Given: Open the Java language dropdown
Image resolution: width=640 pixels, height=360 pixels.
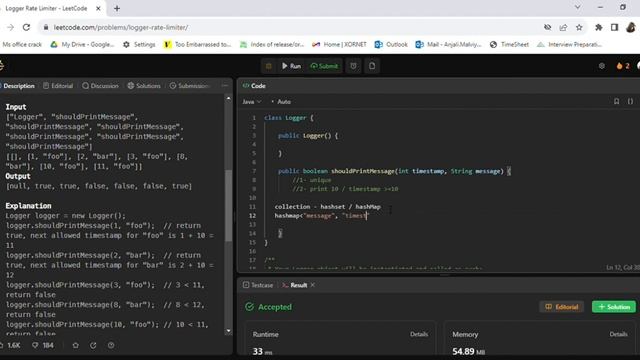Looking at the screenshot, I should pyautogui.click(x=251, y=102).
